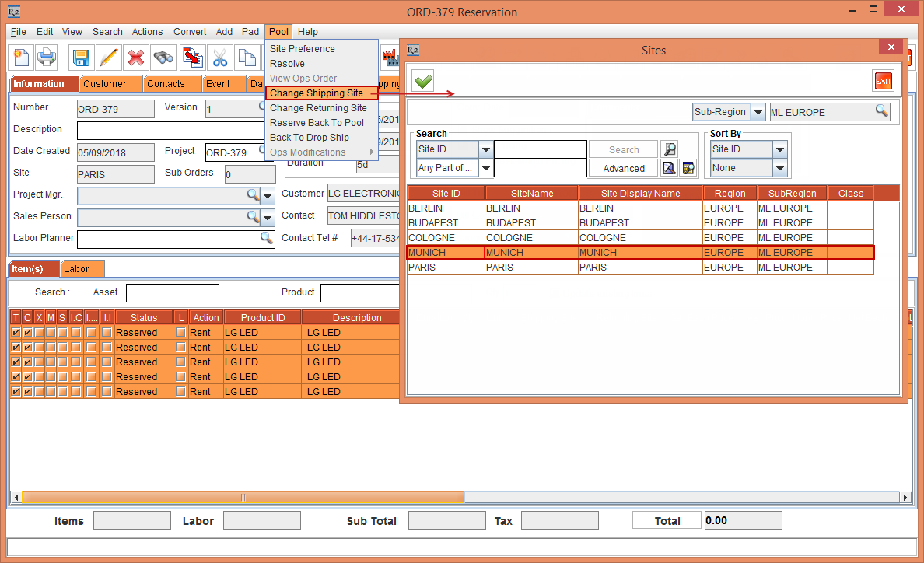Click the binoculars search icon
The image size is (924, 563).
163,58
